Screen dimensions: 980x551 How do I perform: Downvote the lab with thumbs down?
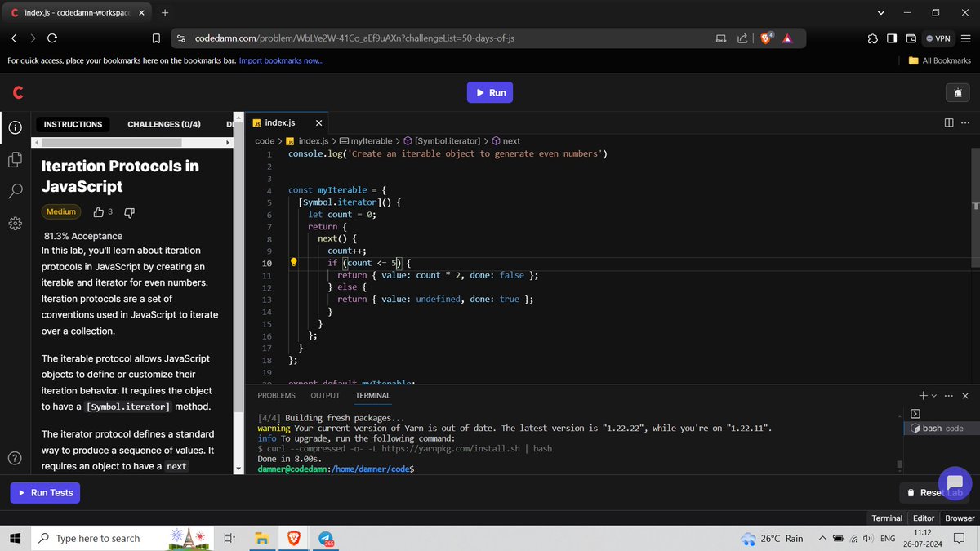[128, 212]
